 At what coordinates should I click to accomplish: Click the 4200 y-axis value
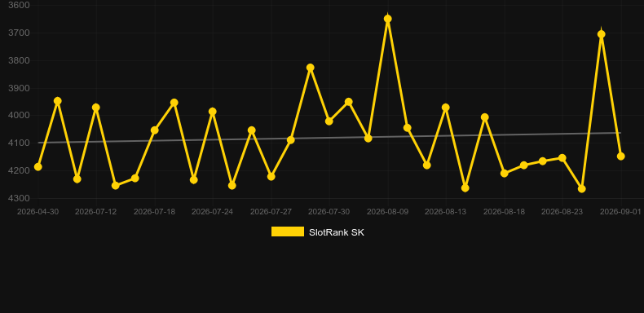pos(19,170)
